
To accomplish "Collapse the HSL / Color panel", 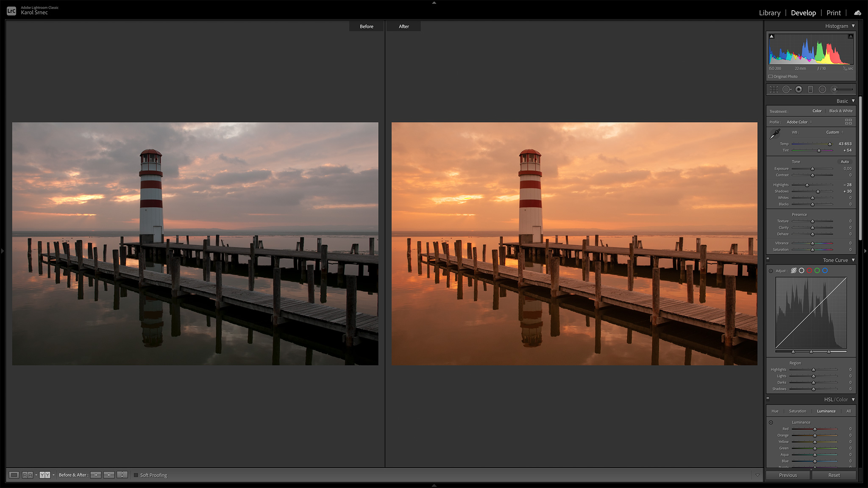I will point(853,399).
